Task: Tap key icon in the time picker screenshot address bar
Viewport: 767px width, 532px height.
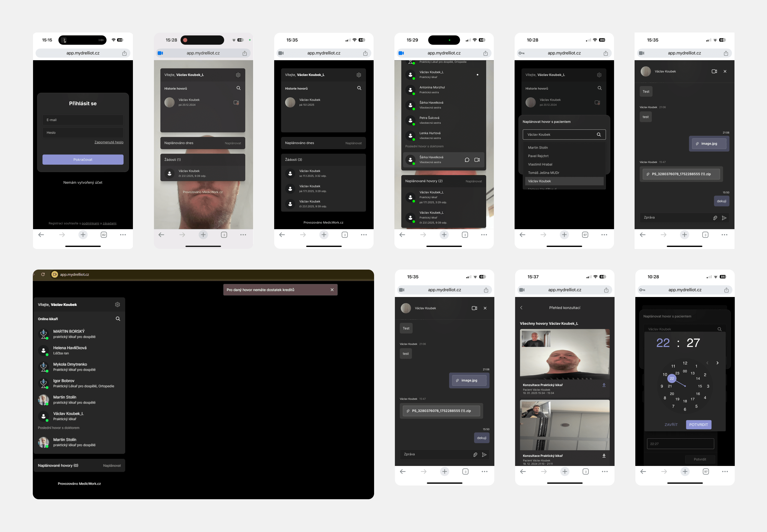Action: click(642, 290)
